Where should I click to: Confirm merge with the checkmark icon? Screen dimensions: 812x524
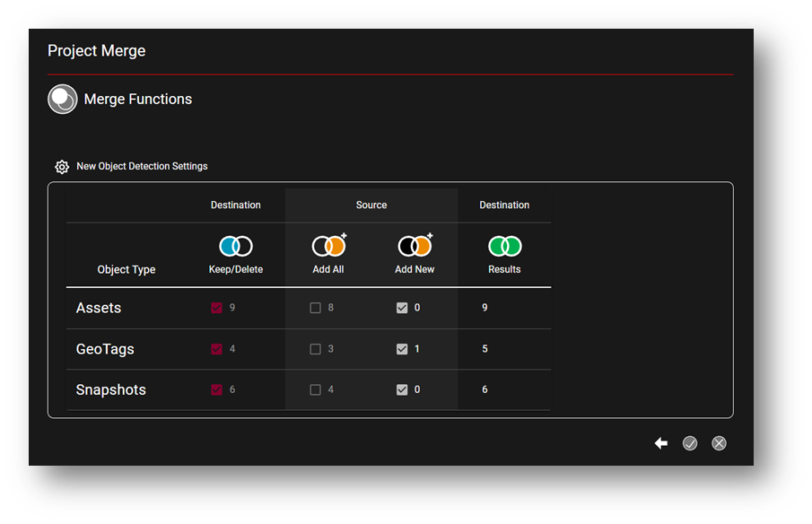tap(690, 443)
